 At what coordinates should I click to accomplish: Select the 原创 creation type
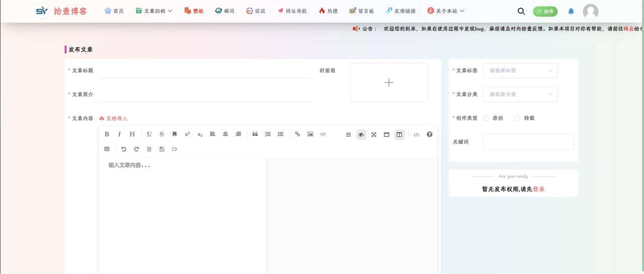493,118
